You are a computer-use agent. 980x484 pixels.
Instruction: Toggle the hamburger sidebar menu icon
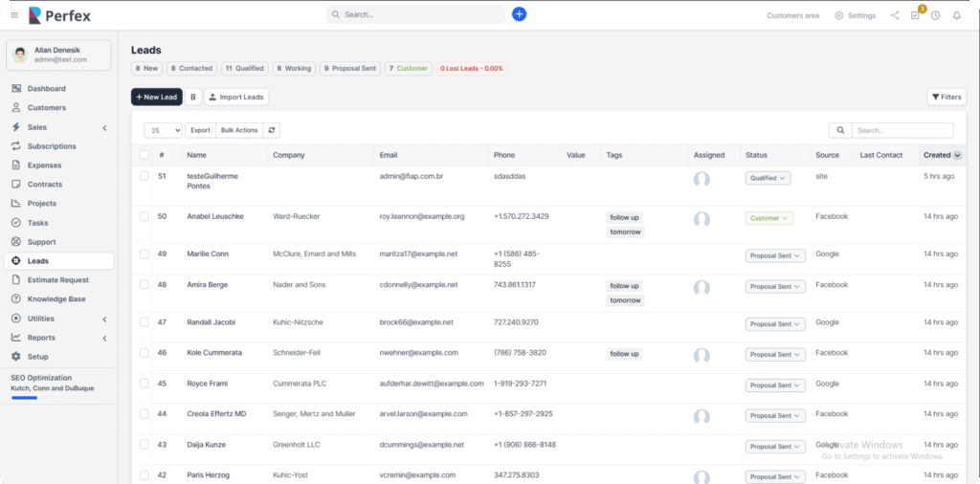click(14, 15)
